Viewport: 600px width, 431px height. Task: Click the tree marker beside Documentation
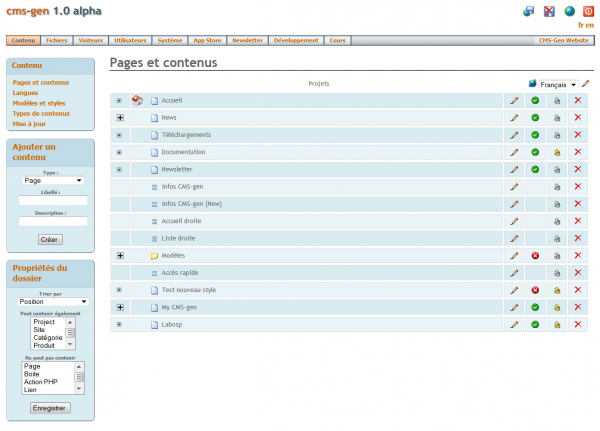119,152
